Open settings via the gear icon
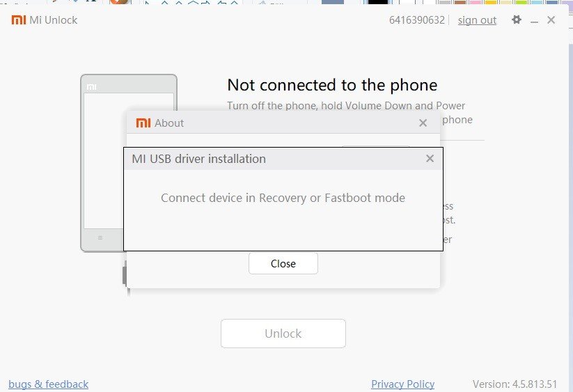This screenshot has width=573, height=392. point(517,19)
